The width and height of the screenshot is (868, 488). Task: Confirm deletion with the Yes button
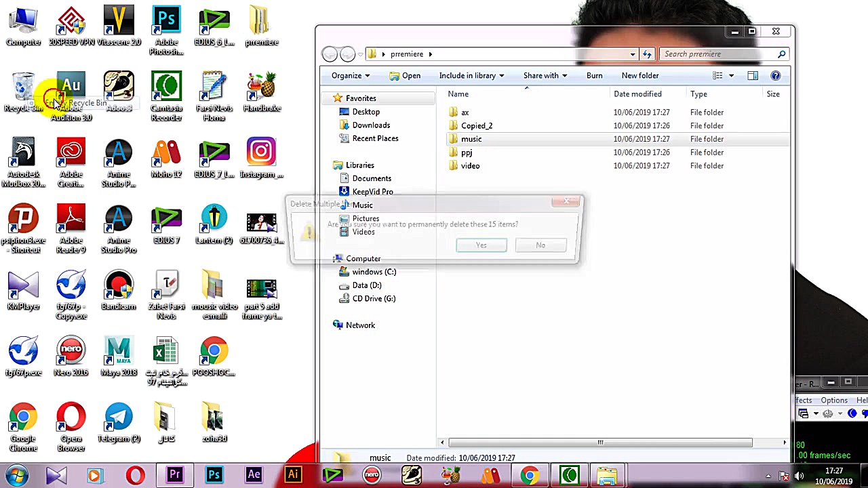(481, 245)
